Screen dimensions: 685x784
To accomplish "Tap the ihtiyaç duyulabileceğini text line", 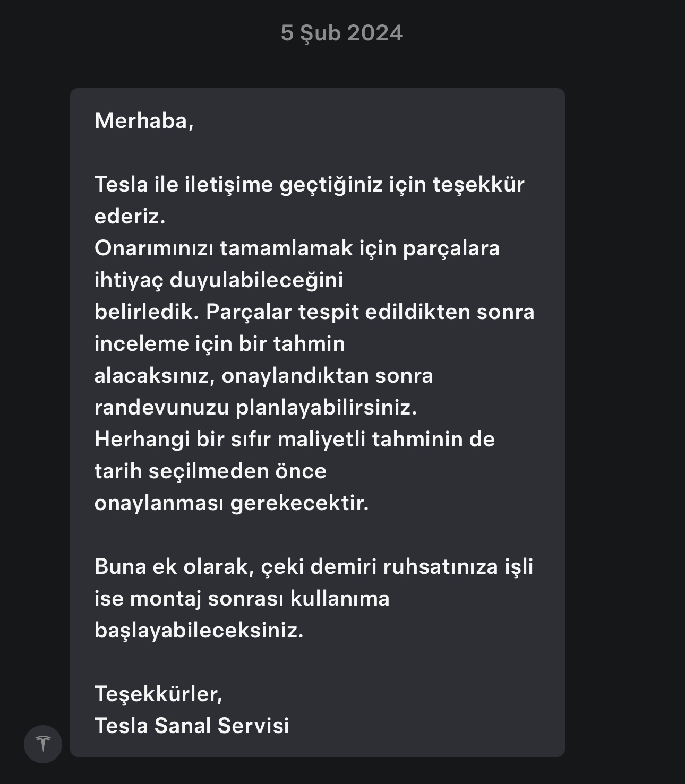I will 219,280.
